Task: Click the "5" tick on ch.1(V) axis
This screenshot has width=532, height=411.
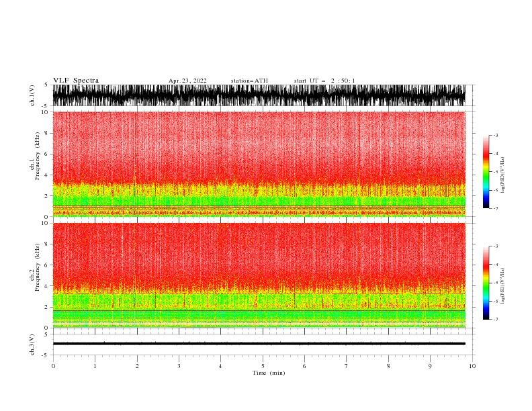Action: tap(46, 85)
